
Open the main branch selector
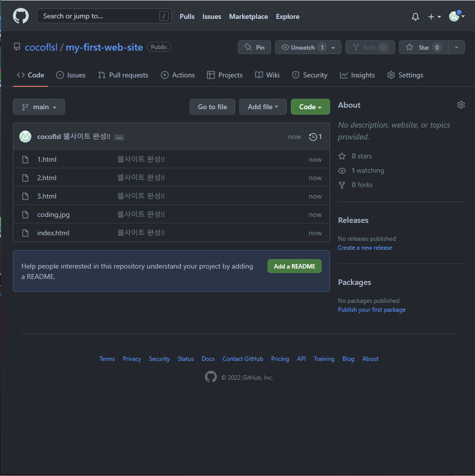[x=39, y=107]
